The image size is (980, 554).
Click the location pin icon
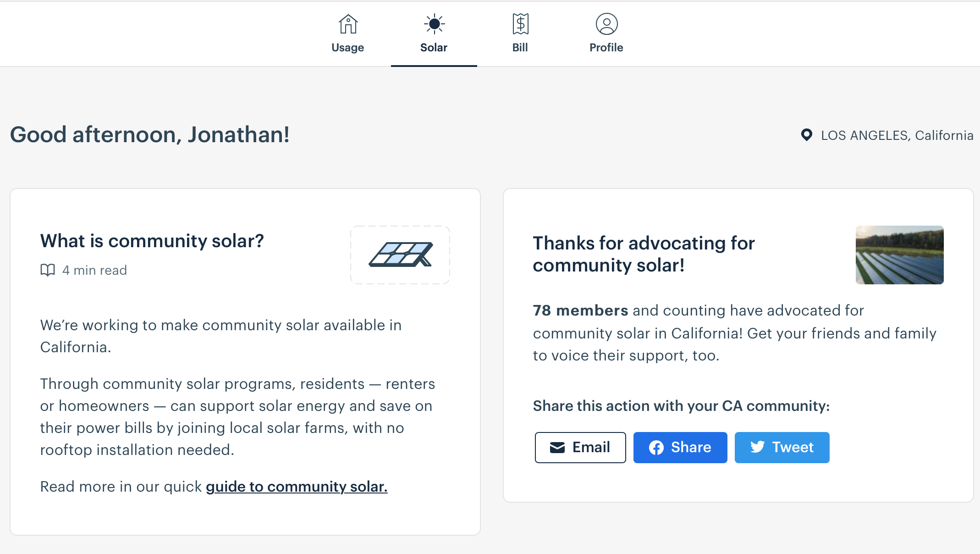(x=806, y=135)
